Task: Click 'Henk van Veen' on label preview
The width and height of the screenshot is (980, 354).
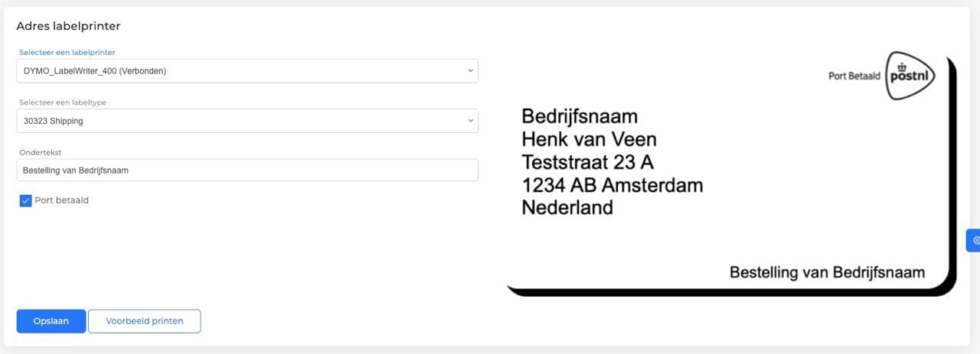Action: click(589, 139)
